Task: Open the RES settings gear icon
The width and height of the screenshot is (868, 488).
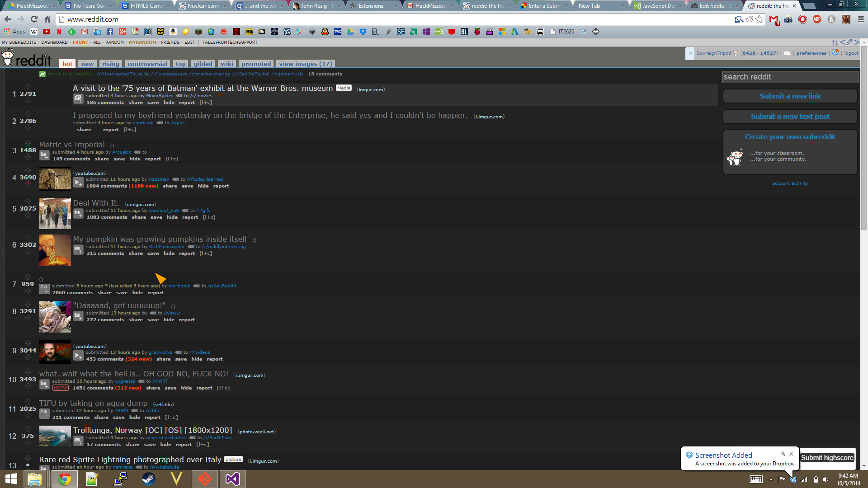Action: (x=835, y=52)
